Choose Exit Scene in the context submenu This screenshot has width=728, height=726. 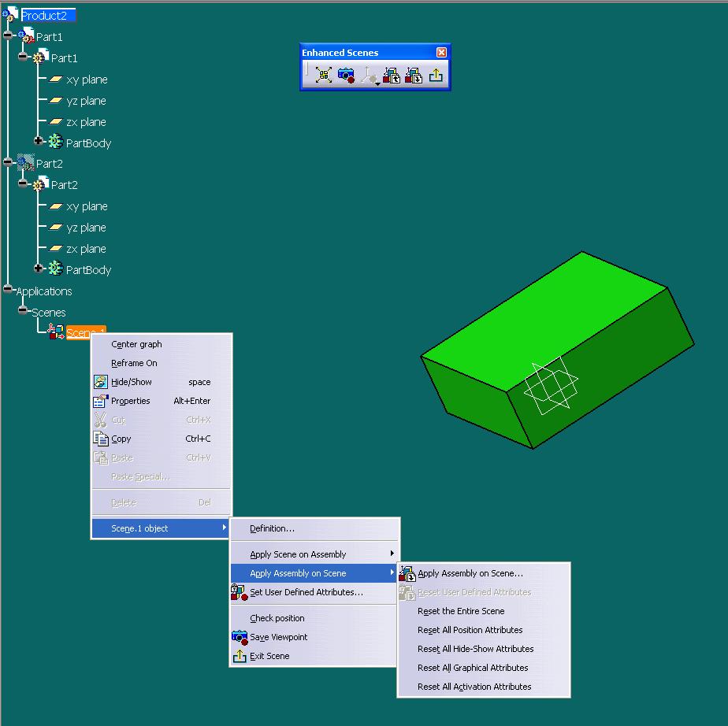[x=314, y=657]
